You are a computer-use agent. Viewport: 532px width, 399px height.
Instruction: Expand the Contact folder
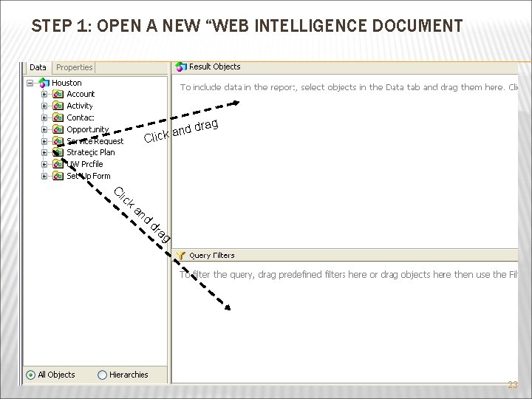44,117
